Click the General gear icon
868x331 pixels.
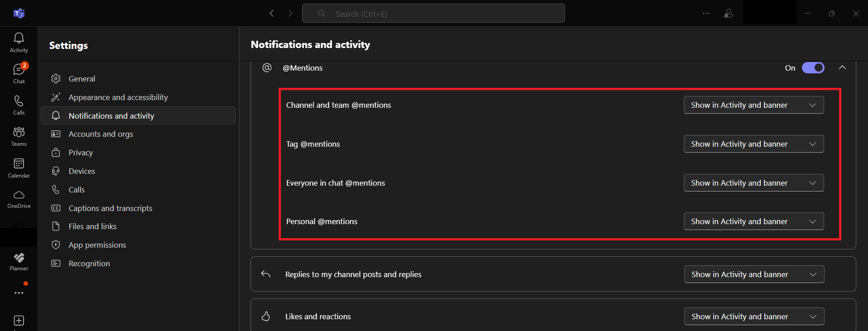click(x=56, y=78)
